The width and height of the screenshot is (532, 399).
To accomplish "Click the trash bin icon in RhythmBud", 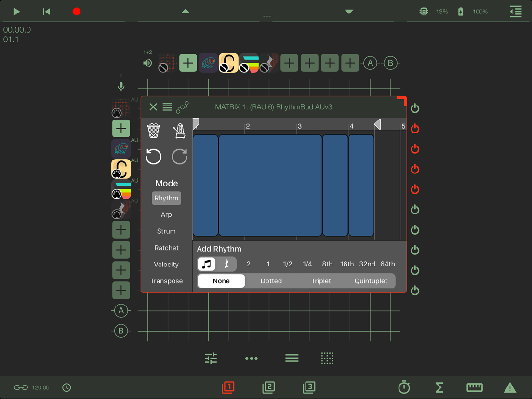I will click(x=153, y=130).
